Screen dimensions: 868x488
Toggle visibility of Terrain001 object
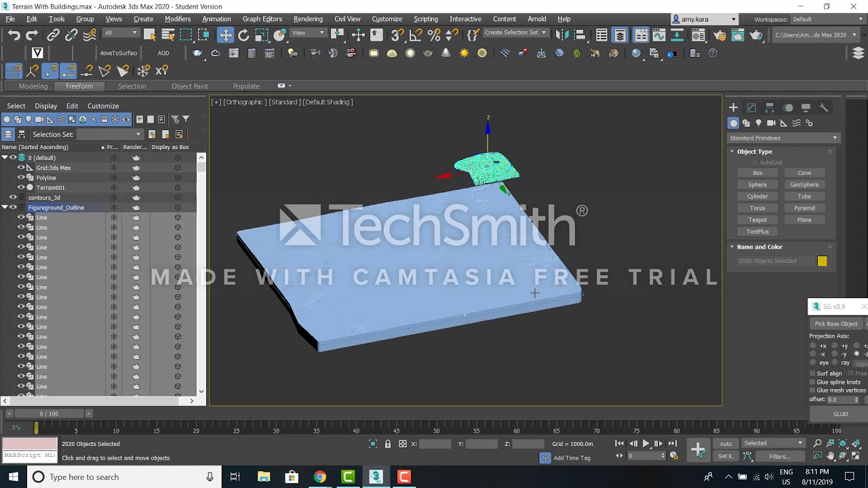(21, 188)
